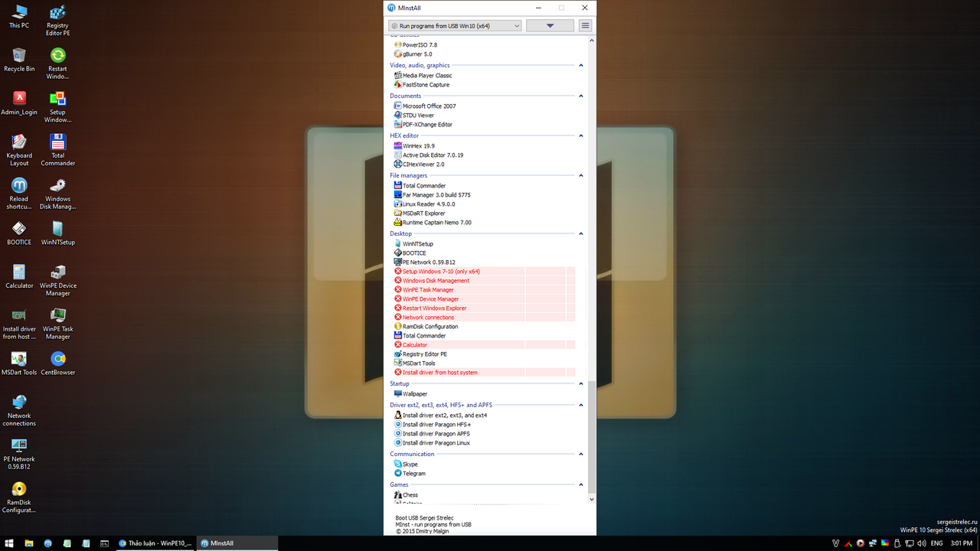
Task: Click the MInstAll taskbar button
Action: point(237,543)
